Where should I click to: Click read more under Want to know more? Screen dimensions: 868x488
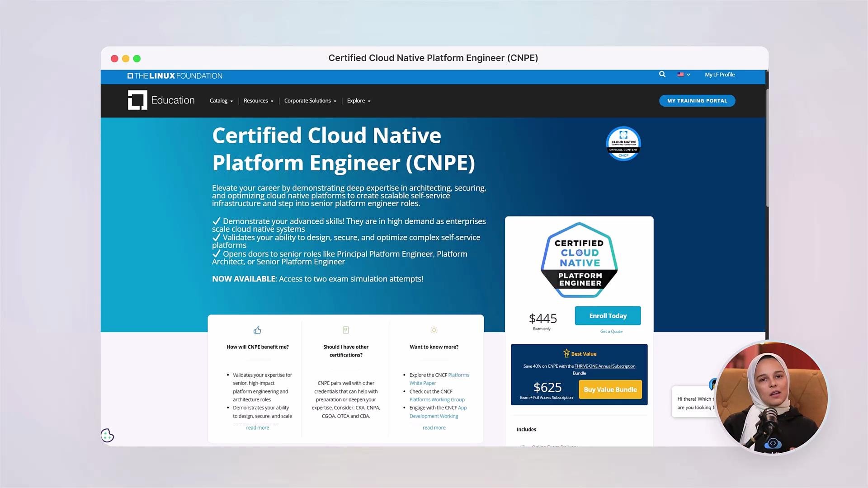click(x=434, y=428)
